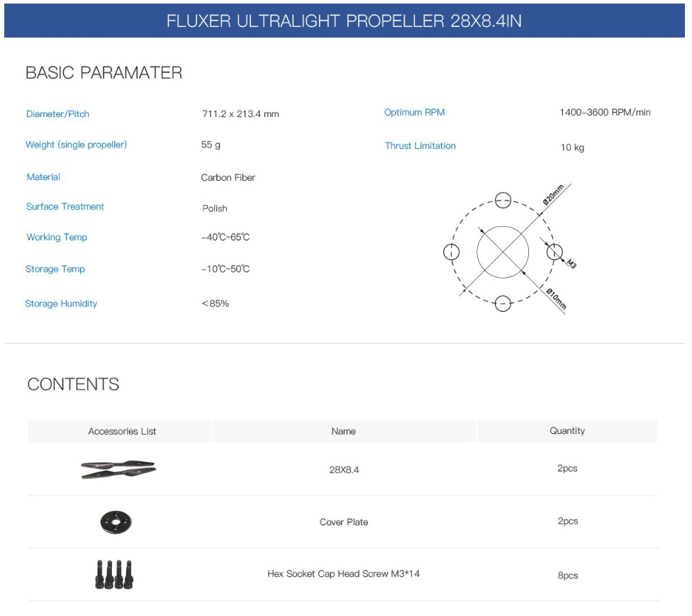Select the Cover Plate name cell
The height and width of the screenshot is (616, 692).
click(344, 522)
